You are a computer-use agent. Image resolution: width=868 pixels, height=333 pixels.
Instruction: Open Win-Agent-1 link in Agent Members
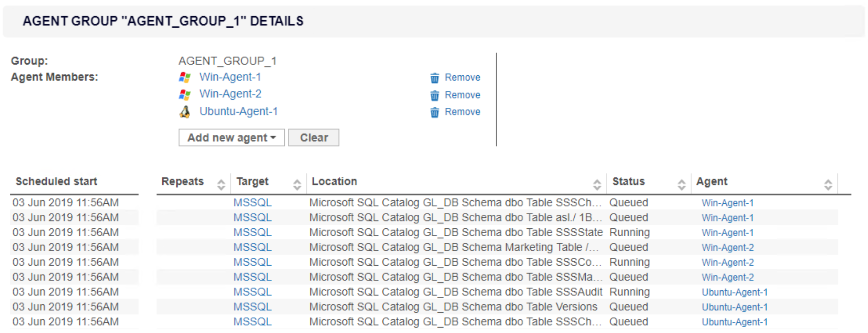pyautogui.click(x=230, y=77)
